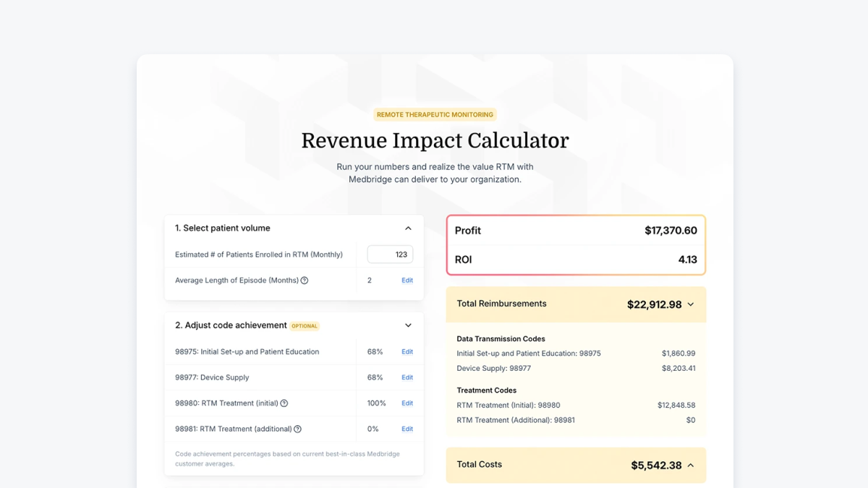The height and width of the screenshot is (488, 868).
Task: Select the Revenue Impact Calculator heading
Action: (x=435, y=140)
